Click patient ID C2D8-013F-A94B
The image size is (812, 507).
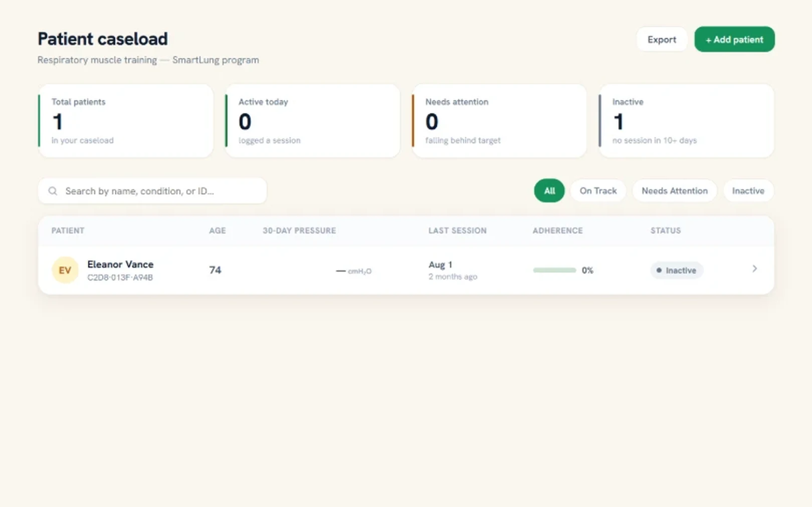point(120,278)
